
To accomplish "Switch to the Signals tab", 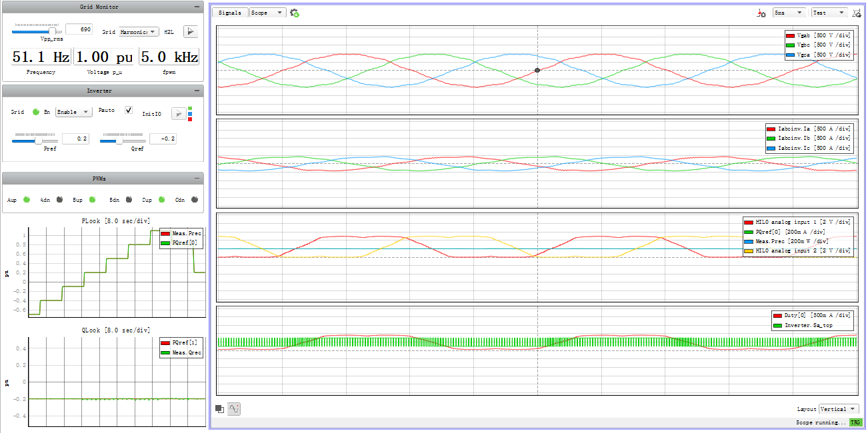I will point(230,13).
